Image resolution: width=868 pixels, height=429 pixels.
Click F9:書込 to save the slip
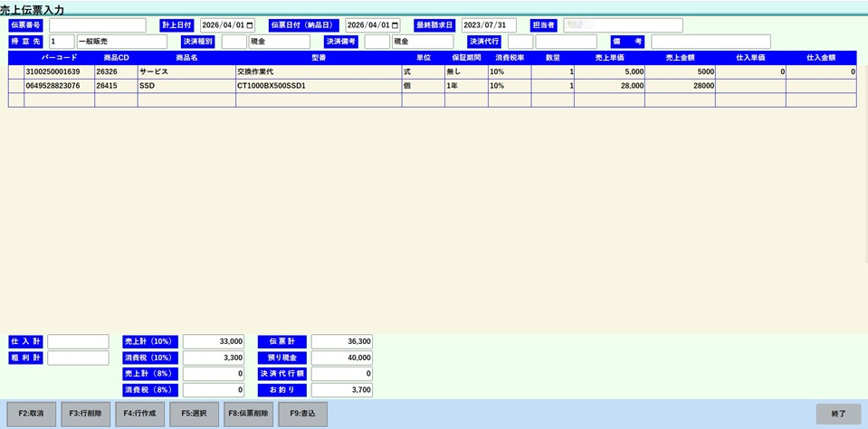(302, 414)
